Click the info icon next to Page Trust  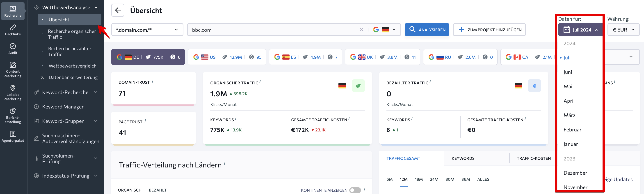pos(145,121)
